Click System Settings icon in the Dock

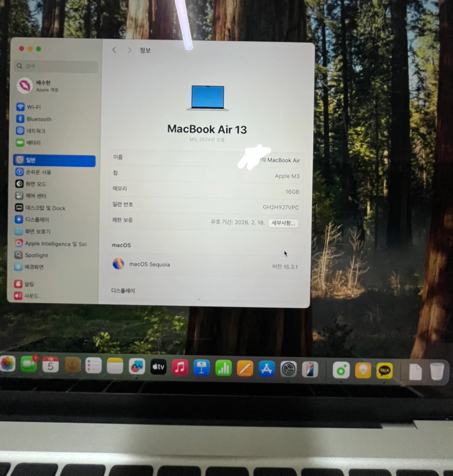click(x=288, y=369)
